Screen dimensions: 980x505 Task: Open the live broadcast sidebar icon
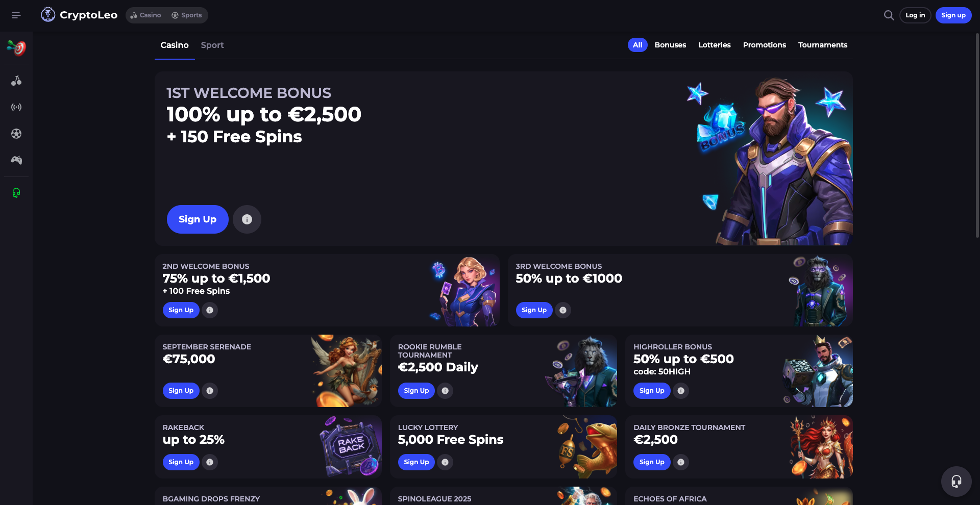click(x=16, y=107)
